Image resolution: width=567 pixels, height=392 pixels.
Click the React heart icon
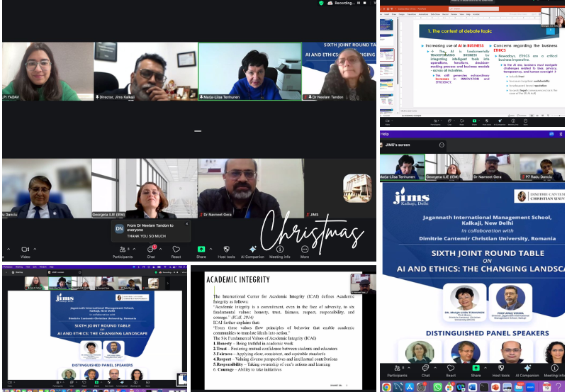(x=176, y=250)
